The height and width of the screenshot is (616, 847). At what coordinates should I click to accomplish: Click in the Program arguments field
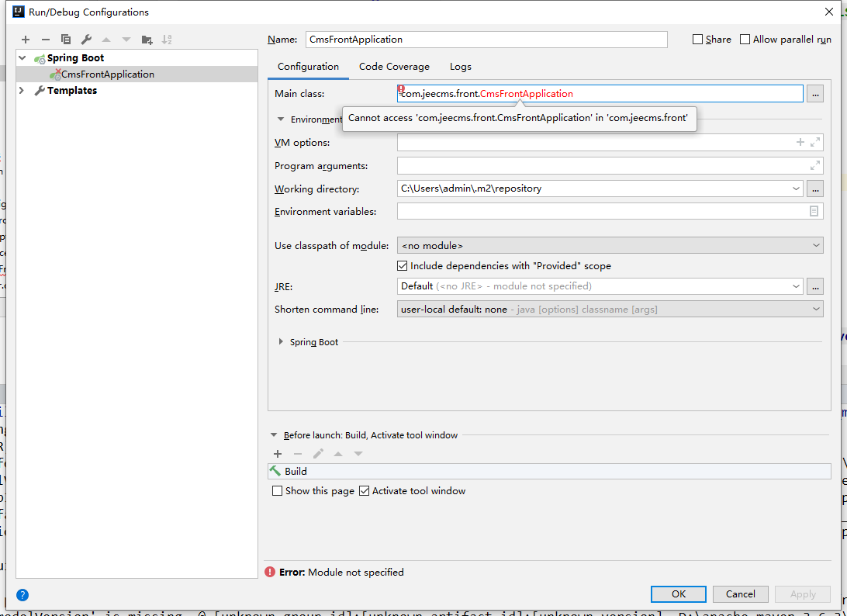coord(602,165)
